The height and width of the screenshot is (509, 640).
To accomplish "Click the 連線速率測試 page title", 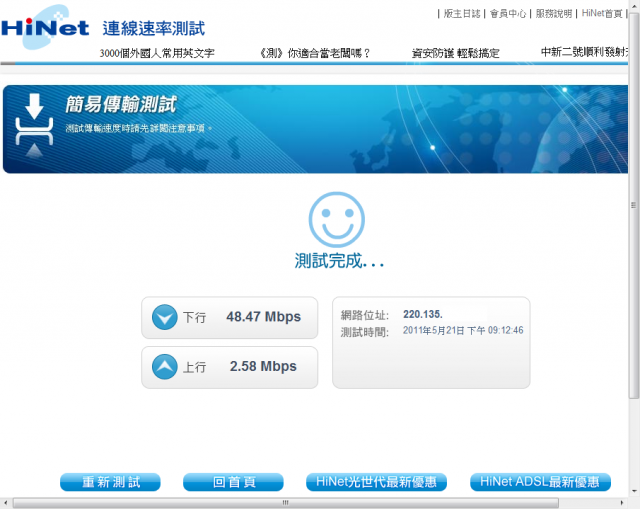I will click(x=153, y=29).
